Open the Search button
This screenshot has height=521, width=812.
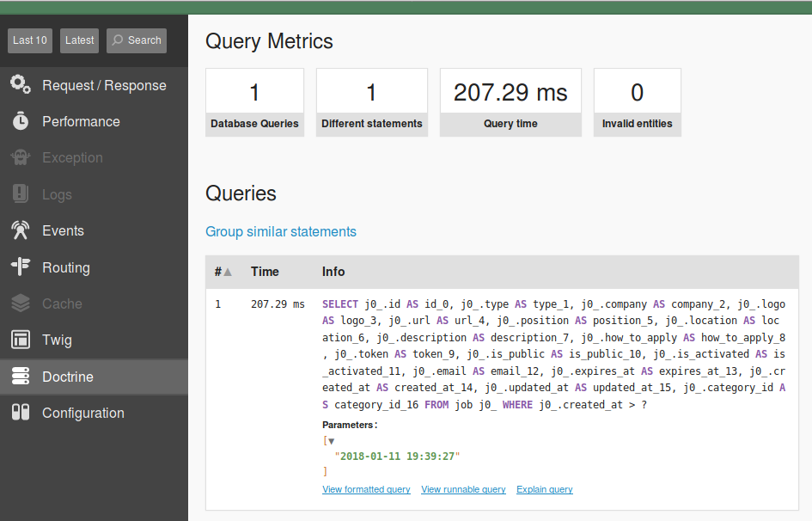click(137, 40)
